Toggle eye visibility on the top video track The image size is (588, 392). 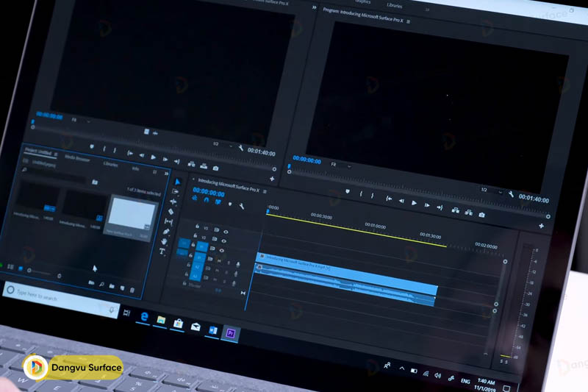225,232
